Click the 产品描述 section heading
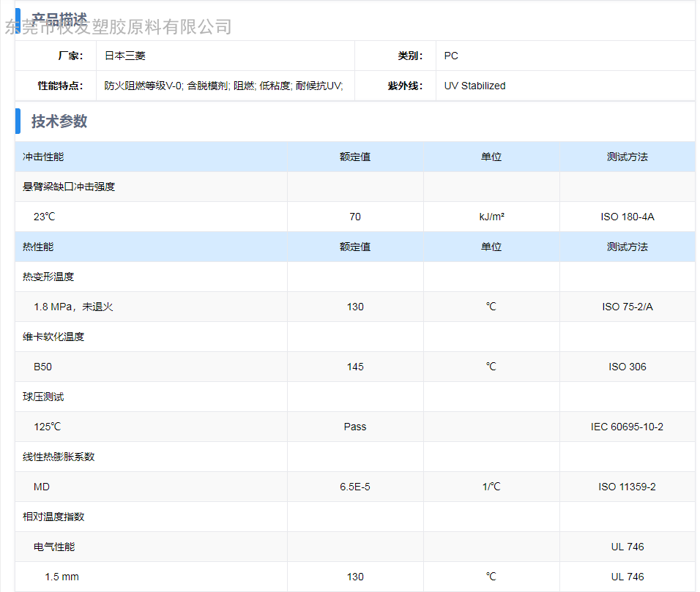The image size is (700, 592). pos(59,18)
